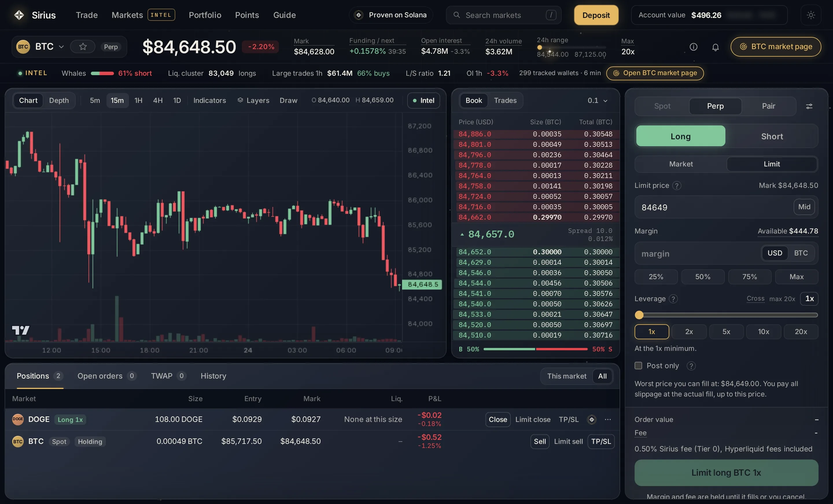Click the Limit price help icon

(677, 186)
